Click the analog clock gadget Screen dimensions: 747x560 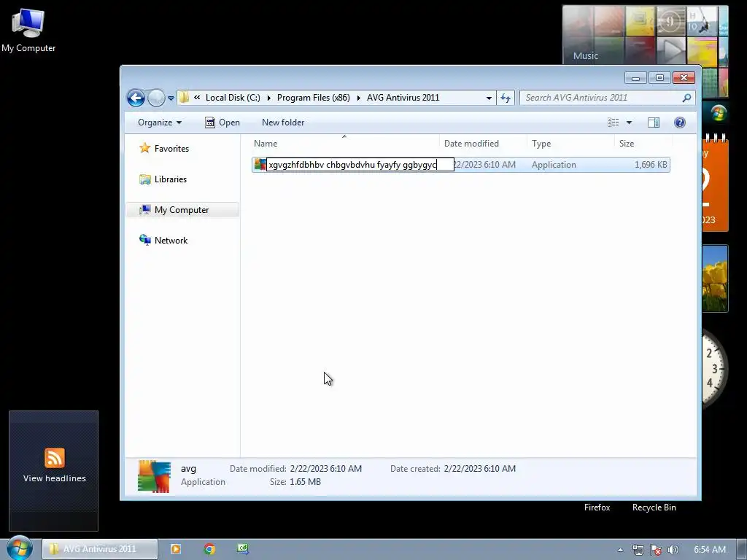point(714,367)
